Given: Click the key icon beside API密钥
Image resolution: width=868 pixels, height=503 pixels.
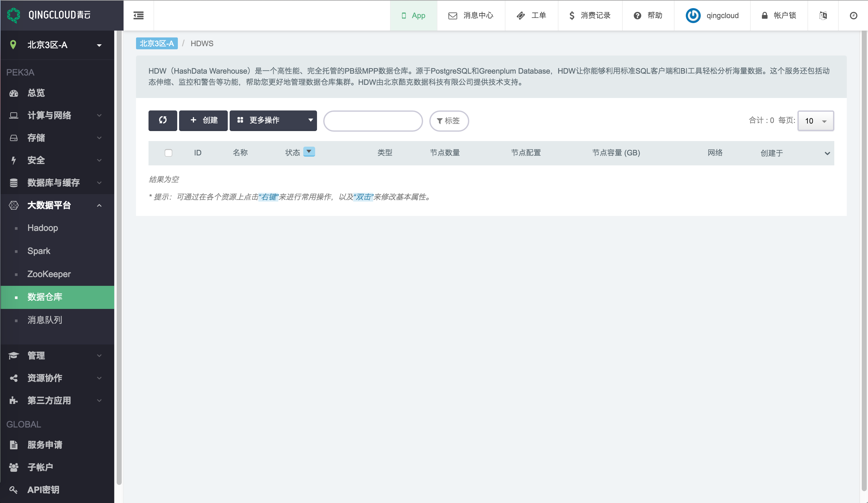Looking at the screenshot, I should point(14,490).
